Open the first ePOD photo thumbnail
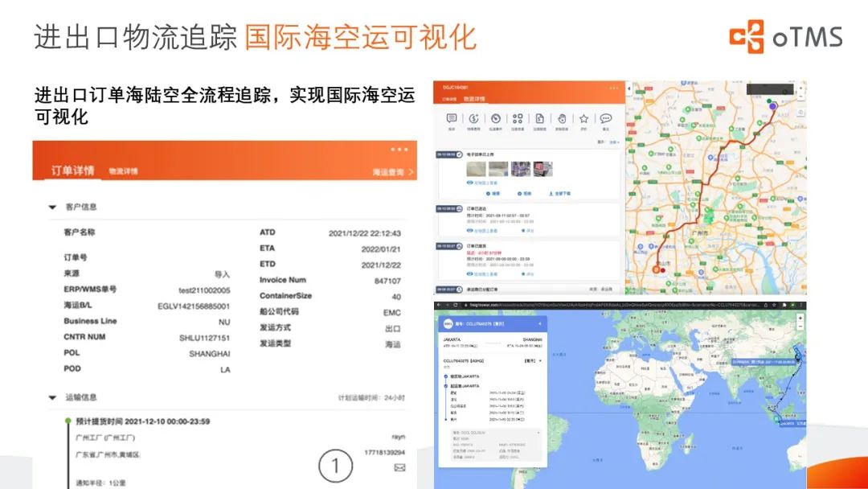Screen dimensions: 868x489 476,168
